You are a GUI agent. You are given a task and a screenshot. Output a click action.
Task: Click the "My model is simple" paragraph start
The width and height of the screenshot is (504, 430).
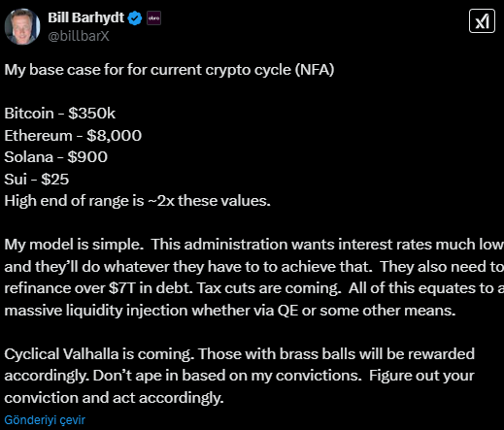point(74,245)
